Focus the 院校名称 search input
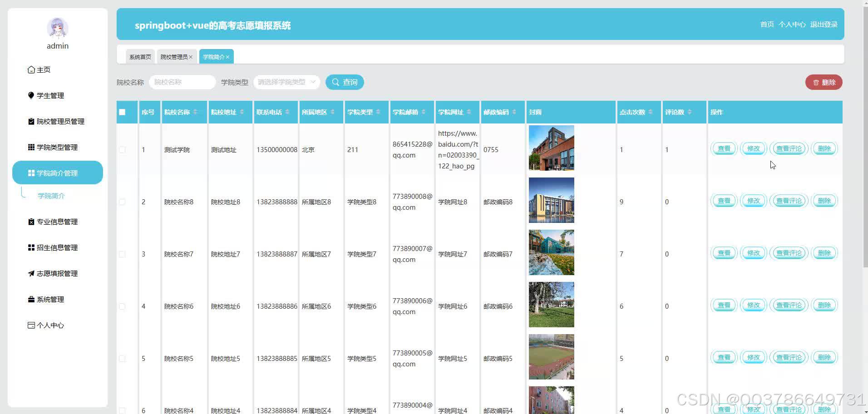 click(x=182, y=82)
